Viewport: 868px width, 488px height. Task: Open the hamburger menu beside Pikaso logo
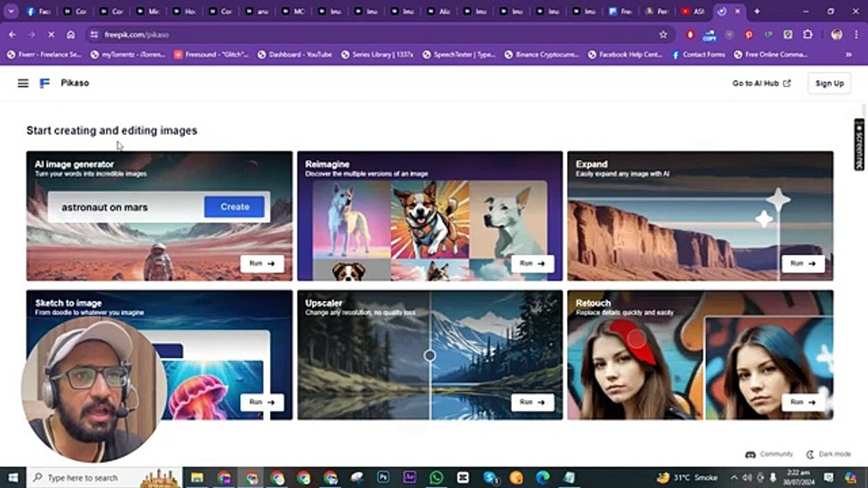(23, 83)
